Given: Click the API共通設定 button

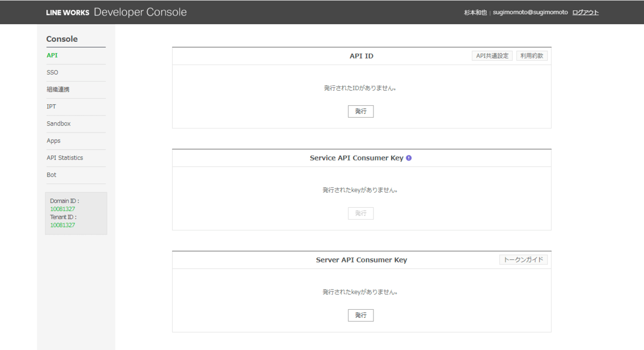Looking at the screenshot, I should [x=492, y=56].
